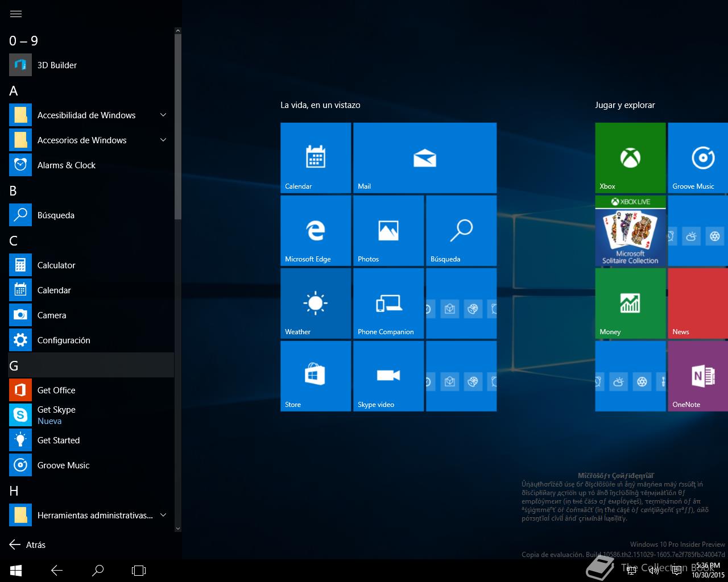The image size is (728, 582).
Task: Open the Photos tile
Action: (x=388, y=231)
